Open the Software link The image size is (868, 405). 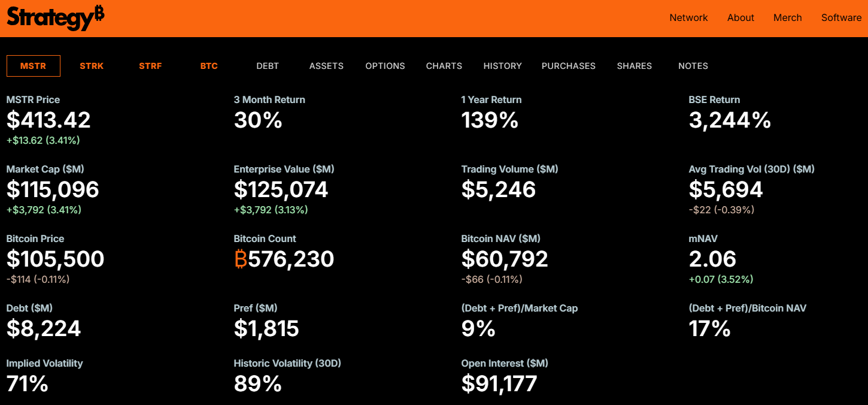pos(841,18)
